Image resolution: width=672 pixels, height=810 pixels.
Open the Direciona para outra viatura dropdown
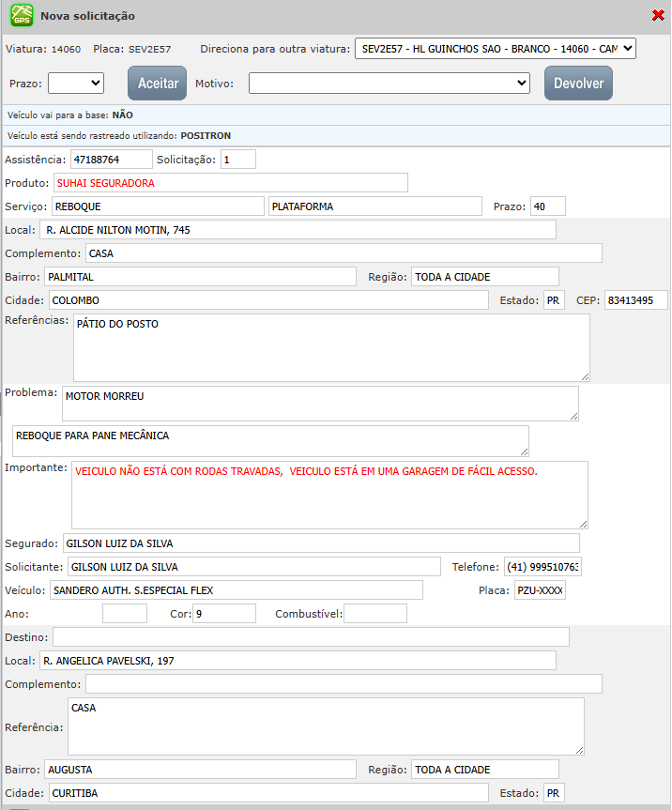point(495,49)
